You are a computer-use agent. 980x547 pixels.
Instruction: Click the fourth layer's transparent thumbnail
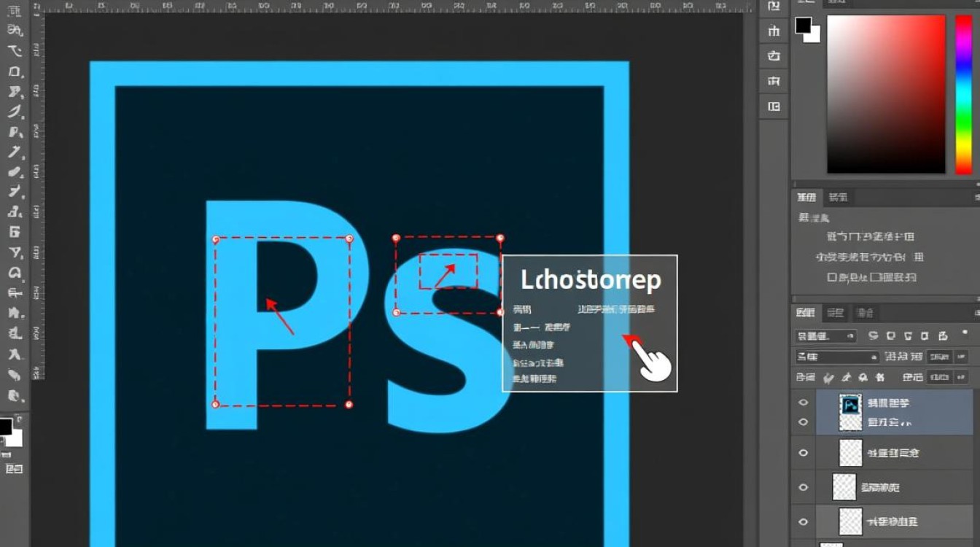click(x=851, y=521)
